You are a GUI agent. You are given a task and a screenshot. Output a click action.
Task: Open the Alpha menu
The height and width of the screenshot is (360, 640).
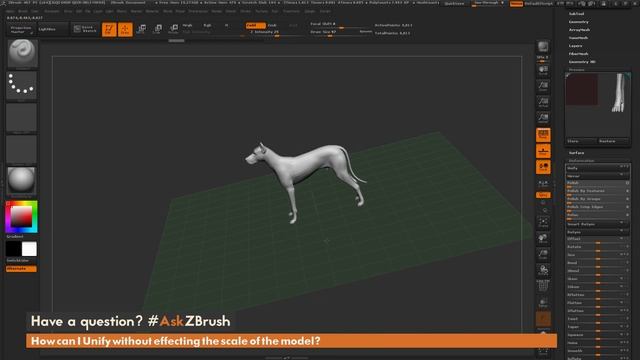[x=10, y=11]
